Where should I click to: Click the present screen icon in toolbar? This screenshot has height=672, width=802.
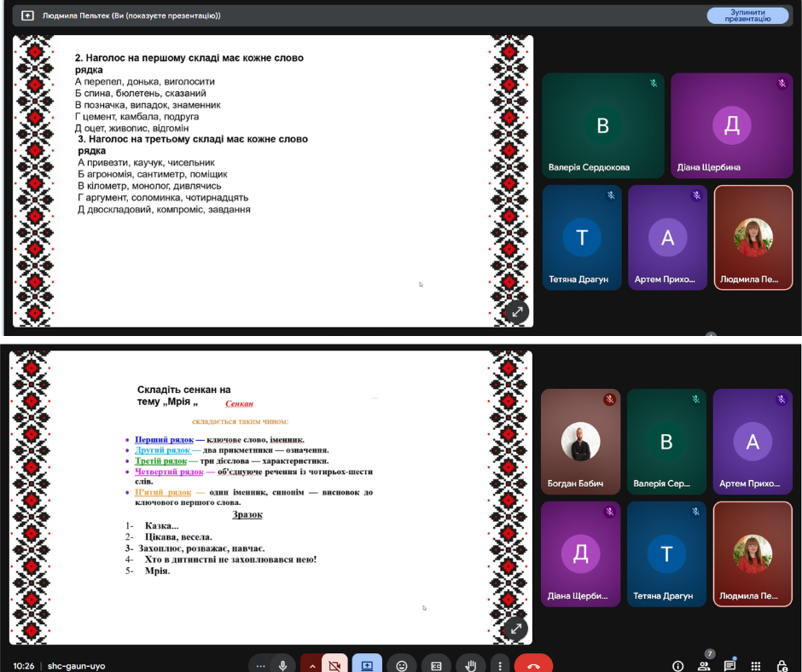pyautogui.click(x=367, y=665)
